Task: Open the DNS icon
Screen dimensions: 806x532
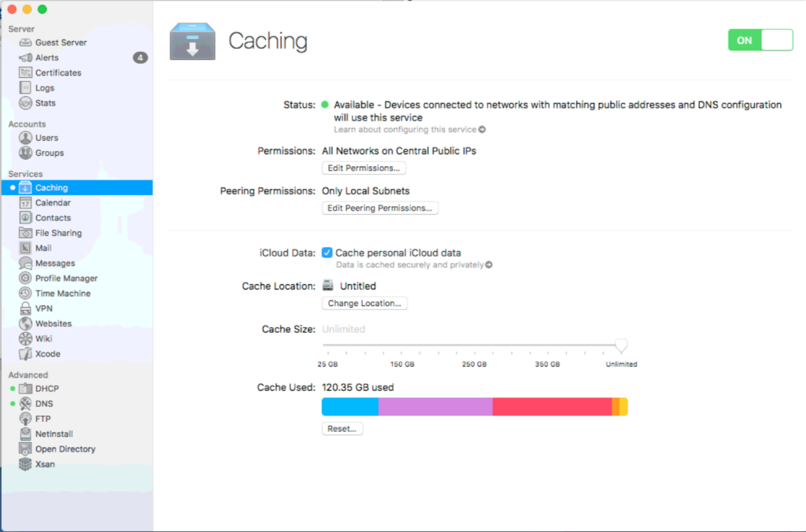Action: tap(25, 404)
